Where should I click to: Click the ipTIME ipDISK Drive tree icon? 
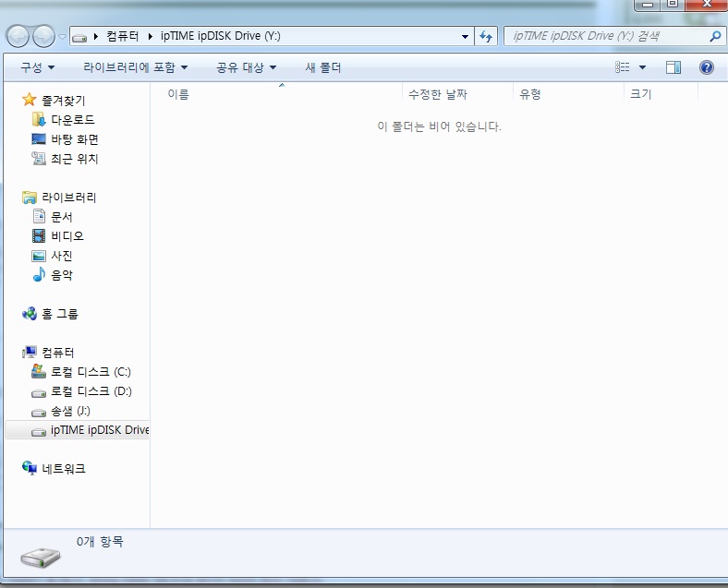click(39, 432)
